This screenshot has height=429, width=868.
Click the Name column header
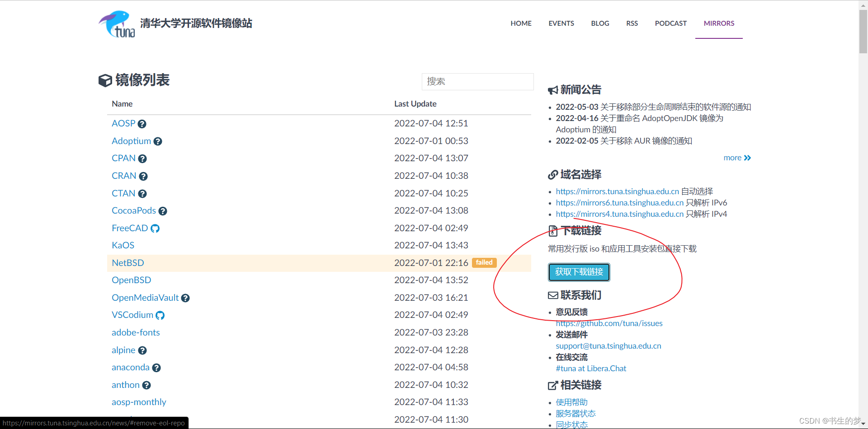pos(122,104)
